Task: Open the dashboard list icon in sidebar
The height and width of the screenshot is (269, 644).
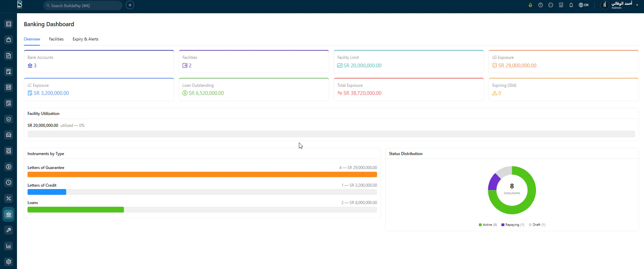Action: tap(8, 24)
